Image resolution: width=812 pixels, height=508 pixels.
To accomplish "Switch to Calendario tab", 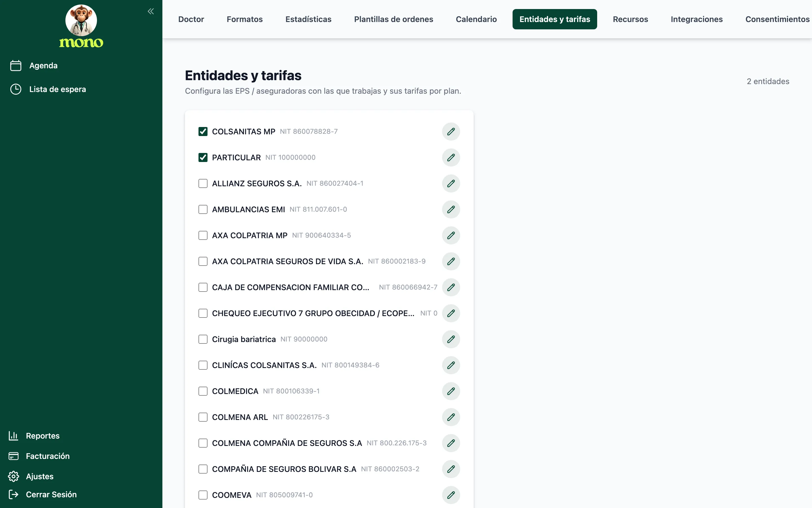I will pos(476,19).
